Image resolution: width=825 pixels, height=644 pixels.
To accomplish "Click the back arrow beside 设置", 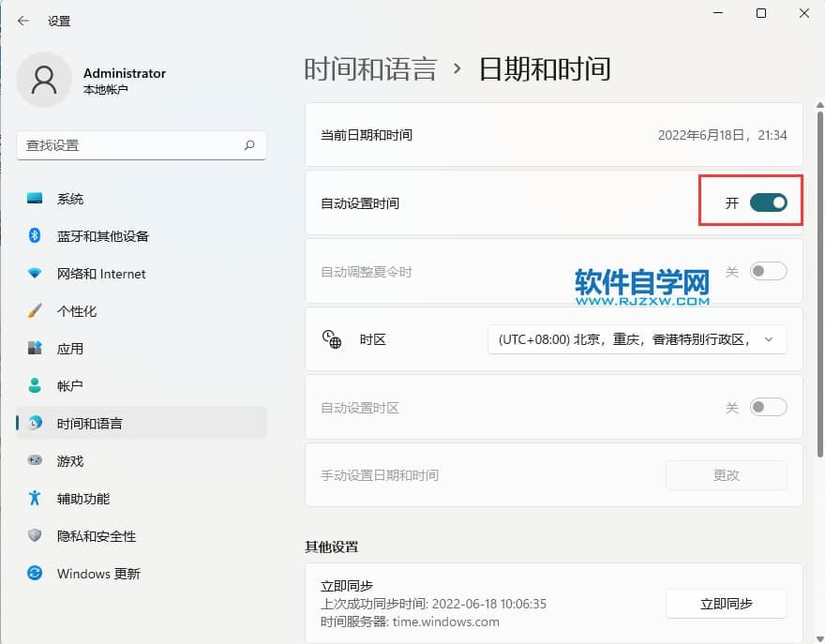I will (x=23, y=21).
